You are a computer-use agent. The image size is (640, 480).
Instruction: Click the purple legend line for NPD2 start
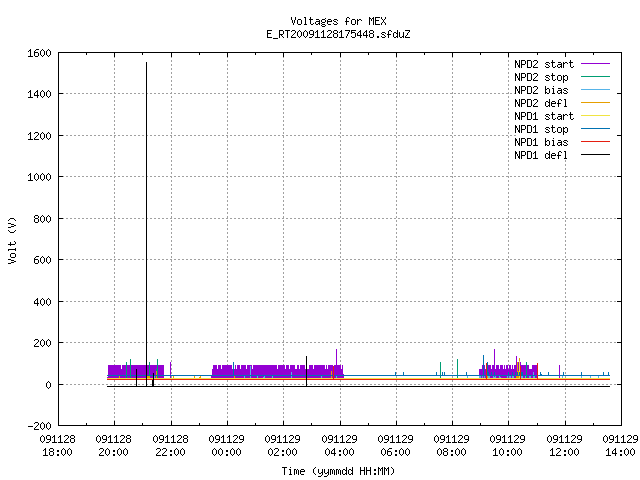click(596, 64)
